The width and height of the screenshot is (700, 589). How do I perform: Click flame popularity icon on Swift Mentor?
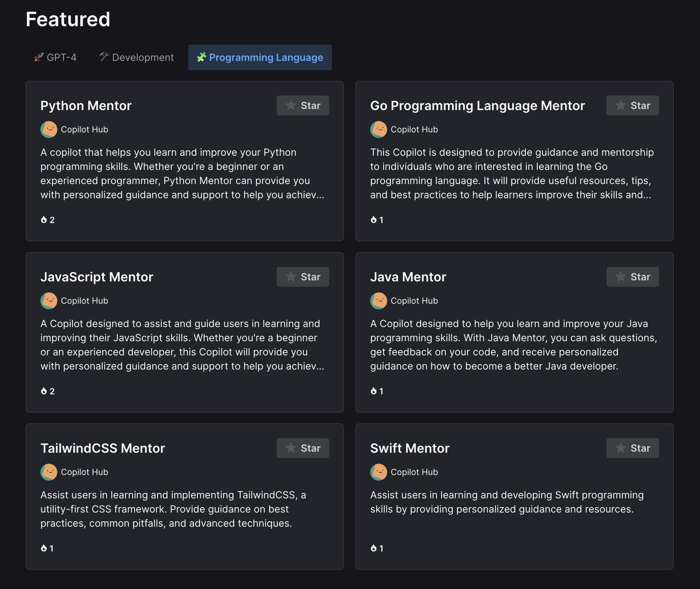[374, 548]
